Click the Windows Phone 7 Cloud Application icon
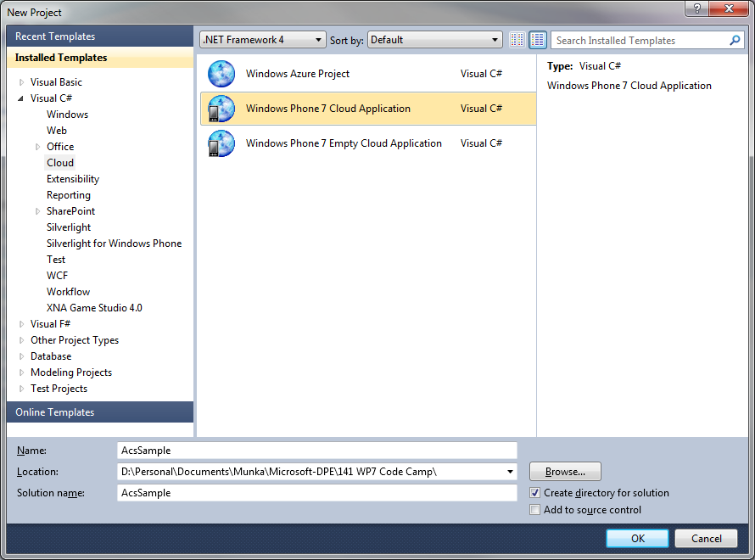The height and width of the screenshot is (560, 755). pyautogui.click(x=221, y=109)
